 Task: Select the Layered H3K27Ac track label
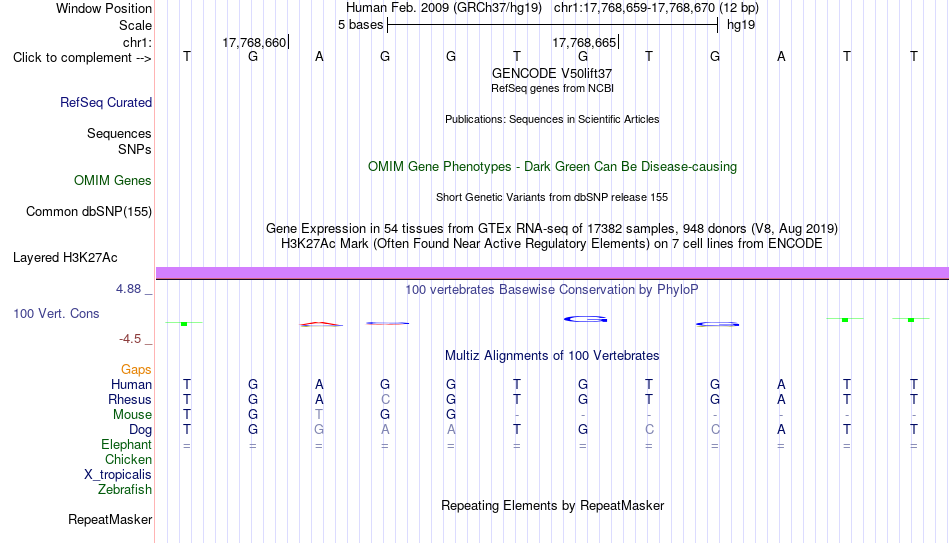point(65,258)
